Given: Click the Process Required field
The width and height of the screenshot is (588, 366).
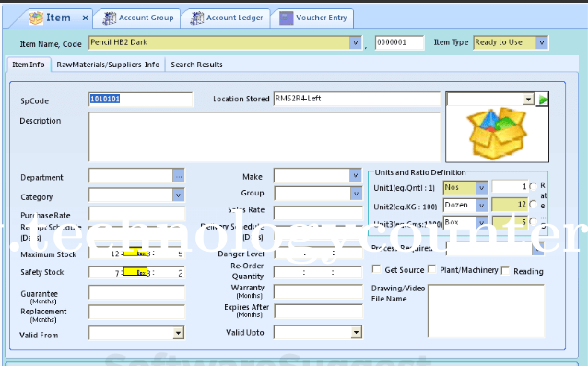Looking at the screenshot, I should [495, 249].
